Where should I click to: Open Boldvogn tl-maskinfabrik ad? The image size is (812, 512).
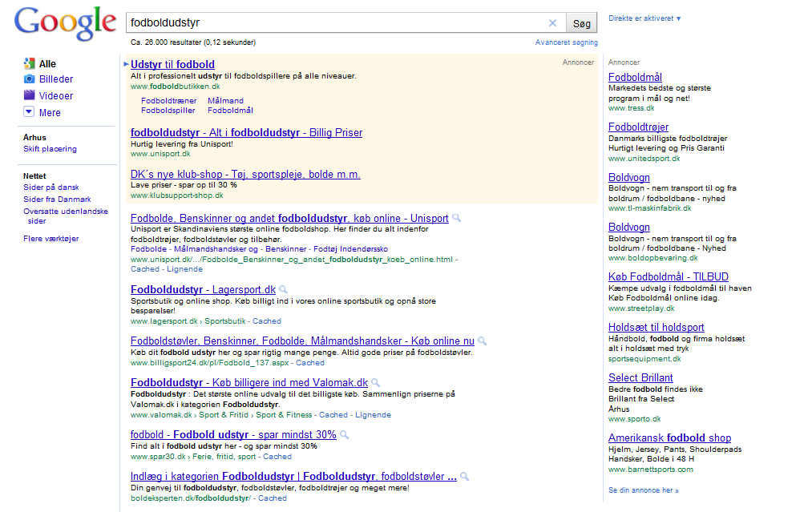pyautogui.click(x=629, y=177)
